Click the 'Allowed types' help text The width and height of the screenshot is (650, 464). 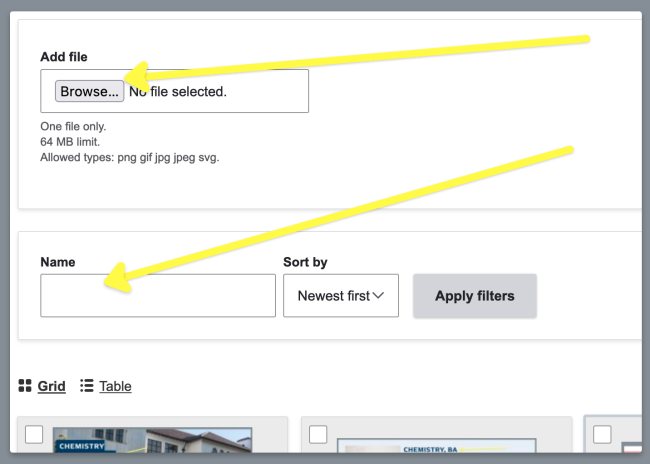[129, 158]
